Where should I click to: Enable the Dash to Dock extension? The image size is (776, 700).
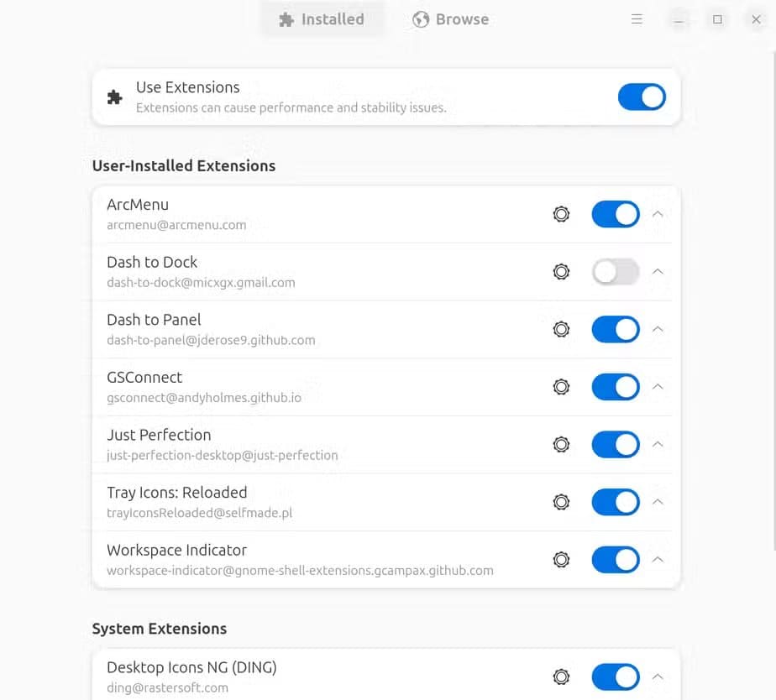point(615,271)
